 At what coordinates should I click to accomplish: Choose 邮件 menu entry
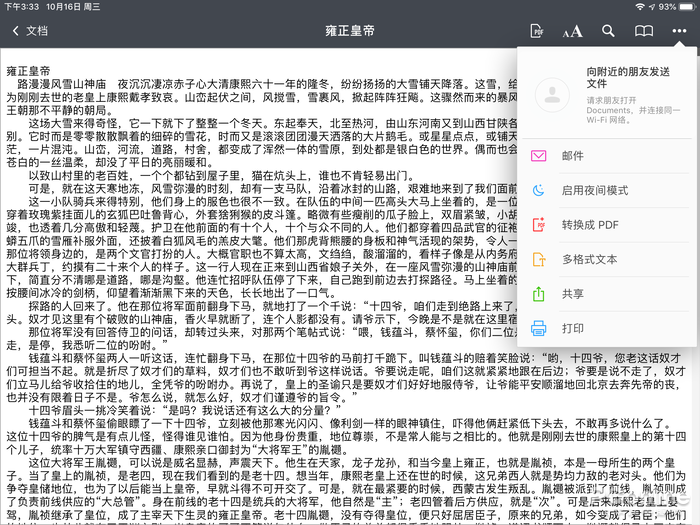click(x=607, y=156)
